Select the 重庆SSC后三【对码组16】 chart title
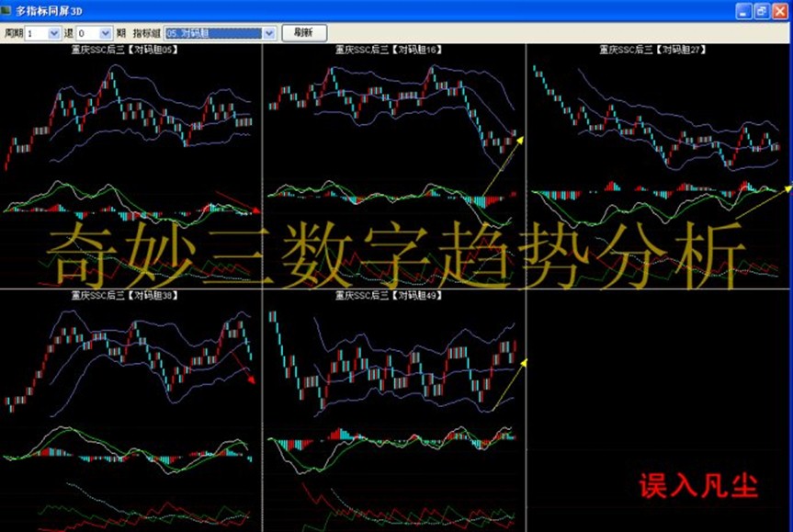This screenshot has width=793, height=532. click(394, 50)
